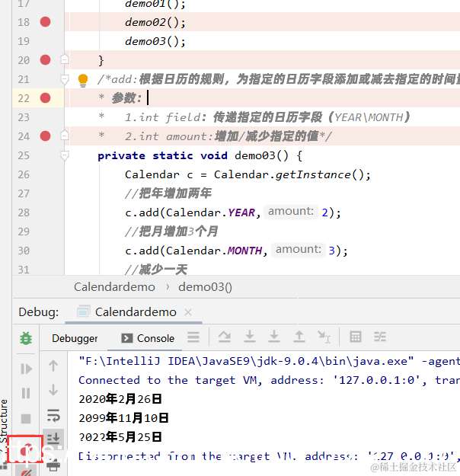Click the Pause Program icon
The image size is (460, 476).
26,393
